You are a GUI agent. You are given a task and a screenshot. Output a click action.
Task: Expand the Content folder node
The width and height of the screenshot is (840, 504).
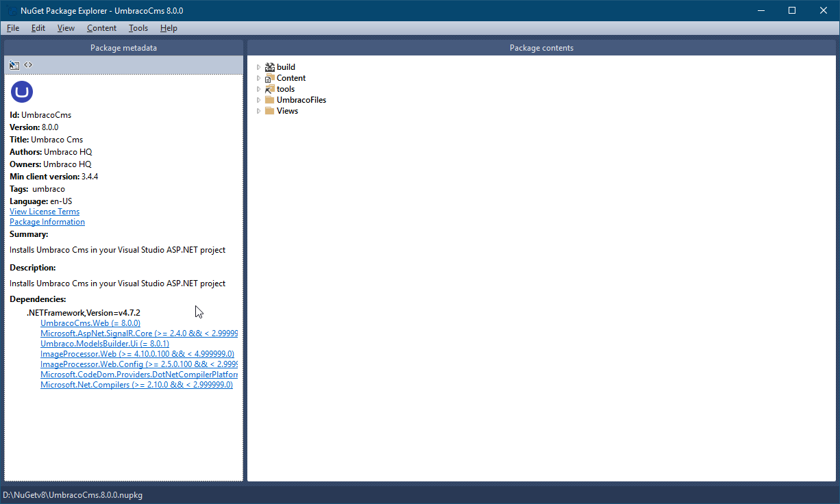point(258,78)
